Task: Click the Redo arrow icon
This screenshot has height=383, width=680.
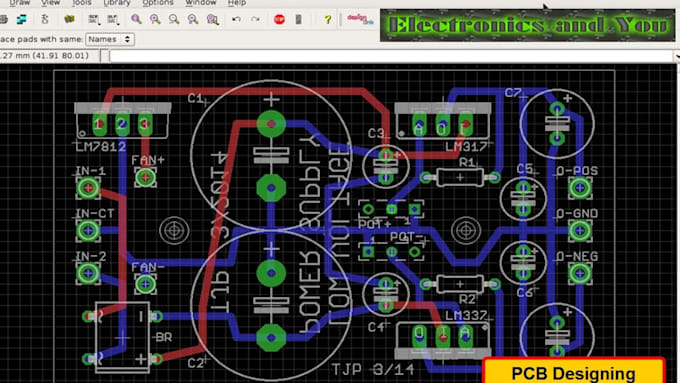Action: [255, 19]
